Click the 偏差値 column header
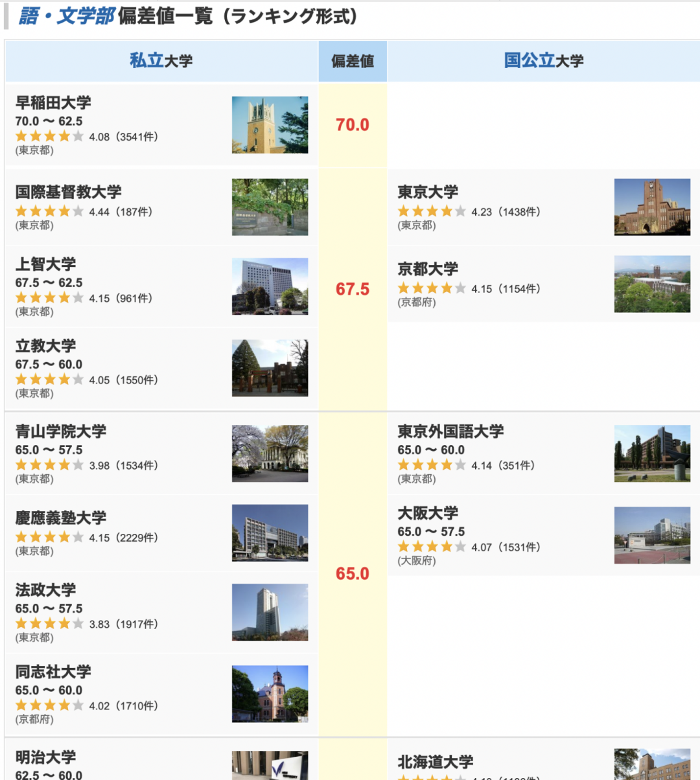The image size is (700, 780). (x=353, y=61)
